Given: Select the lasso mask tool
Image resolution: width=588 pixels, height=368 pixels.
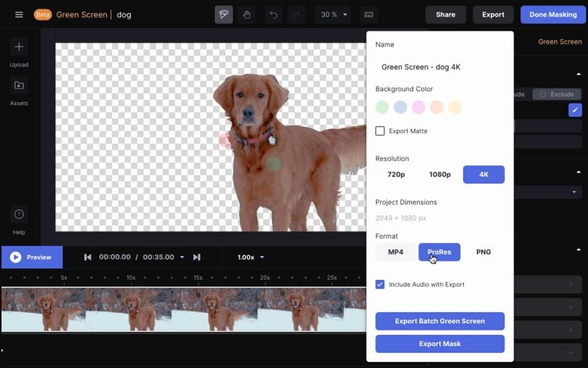Looking at the screenshot, I should point(223,15).
